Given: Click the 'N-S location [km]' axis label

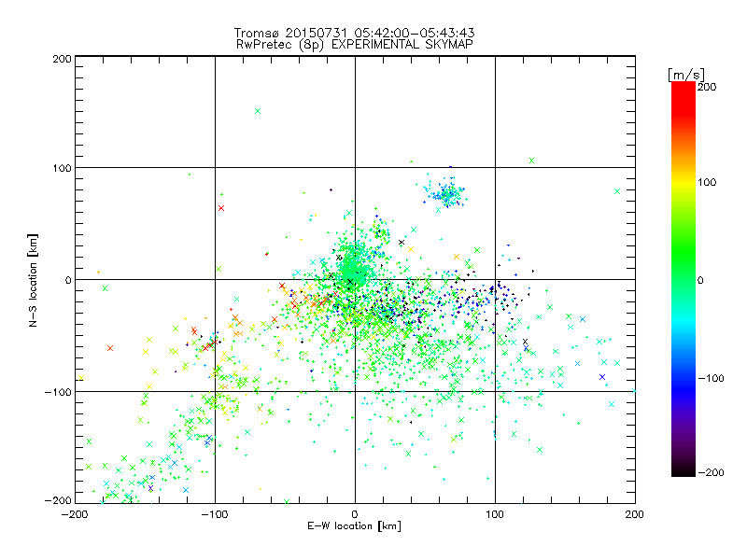Looking at the screenshot, I should [x=33, y=280].
